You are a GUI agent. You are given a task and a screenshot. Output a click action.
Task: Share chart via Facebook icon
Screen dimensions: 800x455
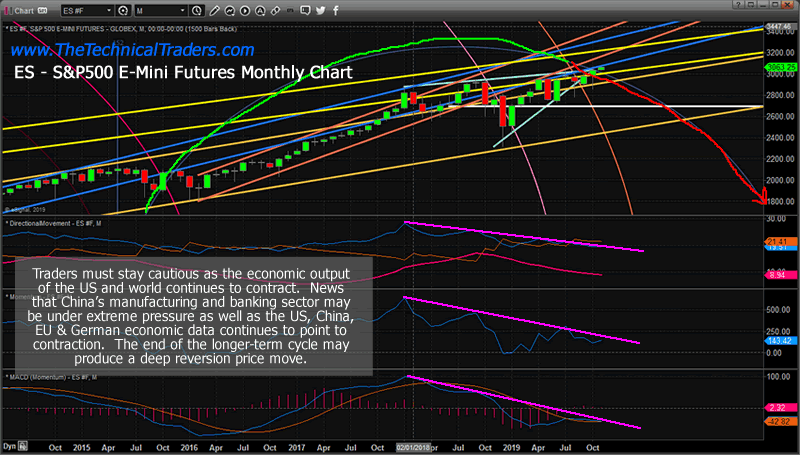click(336, 10)
